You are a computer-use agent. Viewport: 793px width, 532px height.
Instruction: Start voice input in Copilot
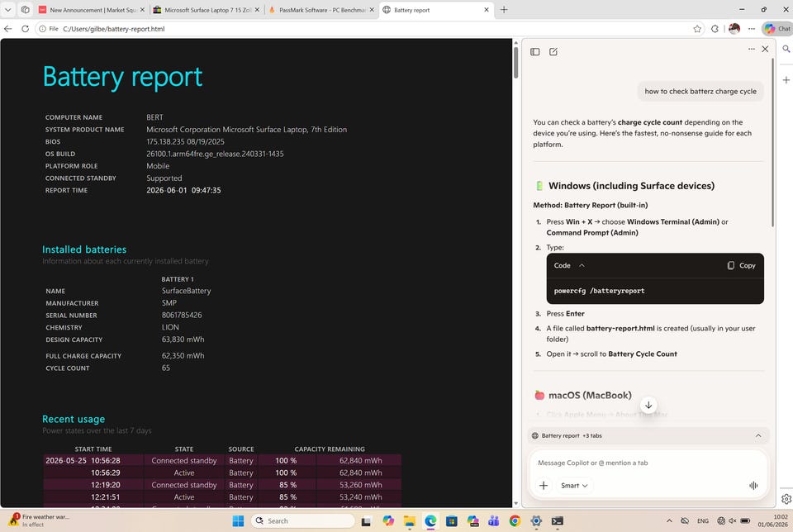[753, 486]
